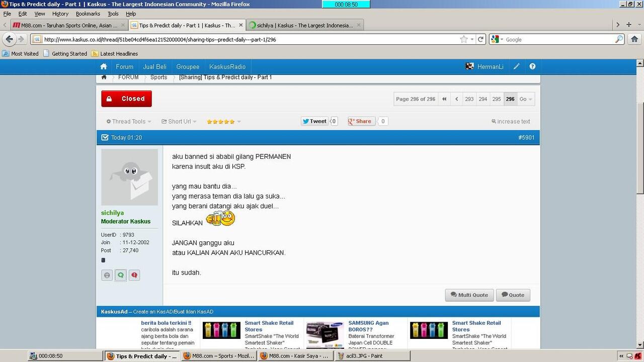Go to page 293 in pagination
The image size is (644, 362).
pos(469,99)
